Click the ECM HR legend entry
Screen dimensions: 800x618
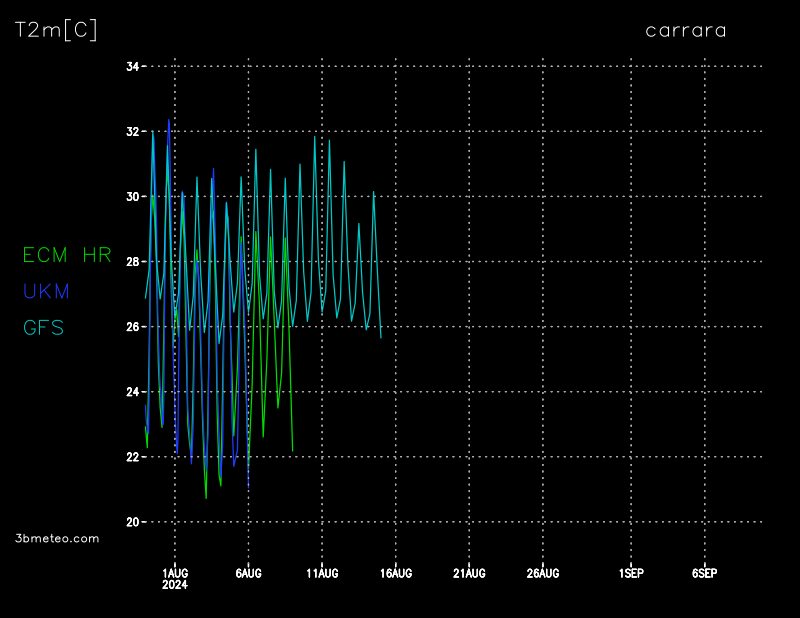(x=67, y=255)
